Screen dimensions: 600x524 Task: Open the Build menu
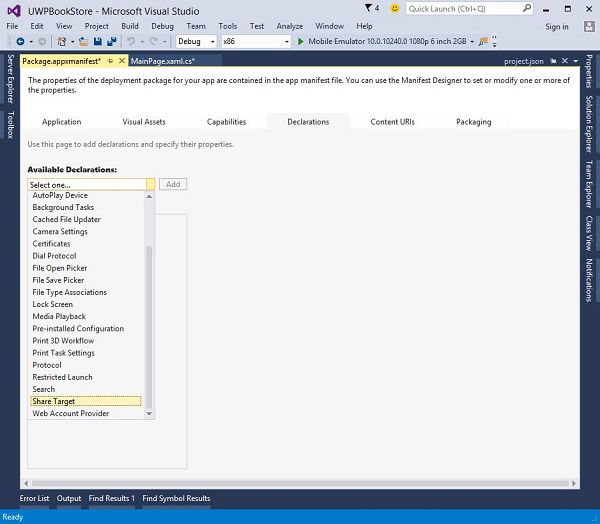click(130, 26)
